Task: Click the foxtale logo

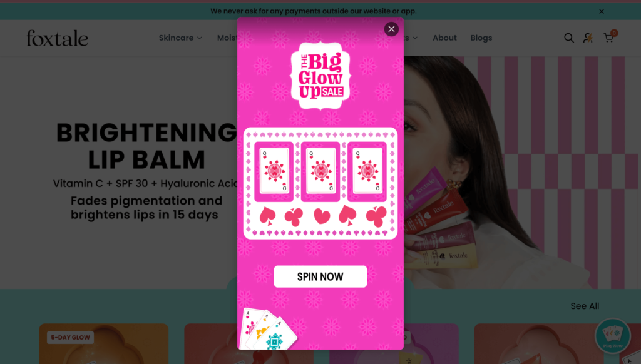Action: pos(57,38)
